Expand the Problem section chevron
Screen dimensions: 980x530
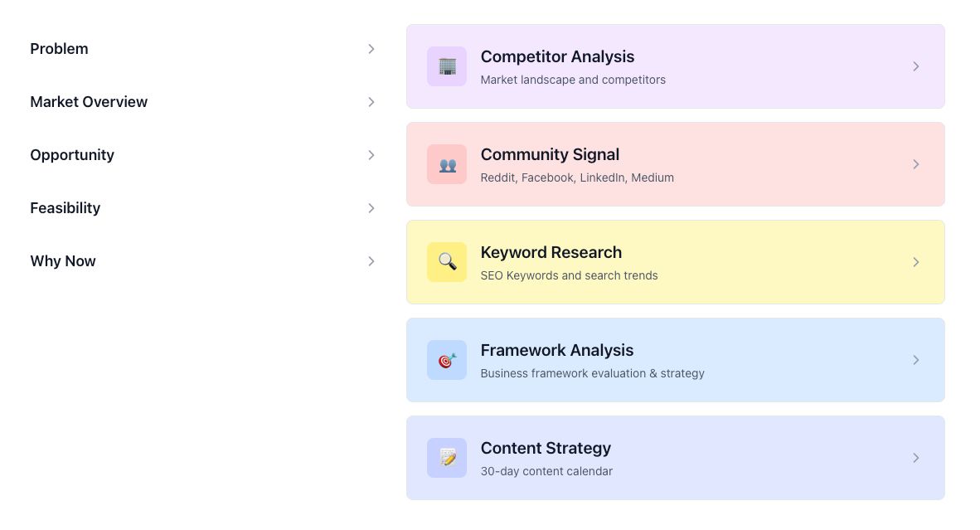pos(371,49)
